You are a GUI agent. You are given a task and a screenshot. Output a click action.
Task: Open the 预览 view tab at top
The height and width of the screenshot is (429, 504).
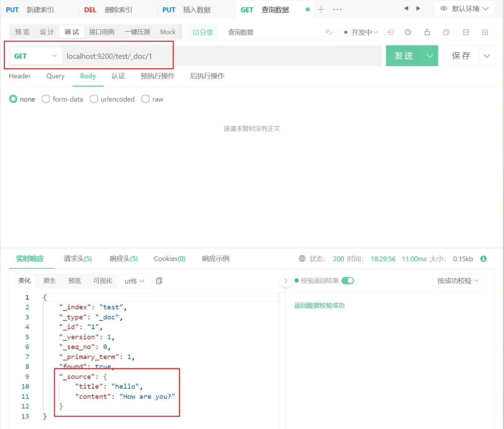pyautogui.click(x=22, y=32)
